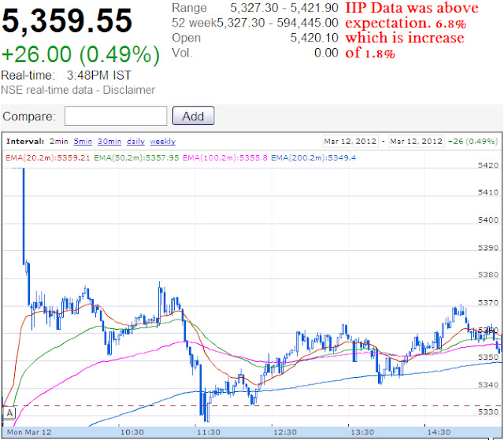Click the Vol. value 0.00
The height and width of the screenshot is (440, 504).
point(326,53)
